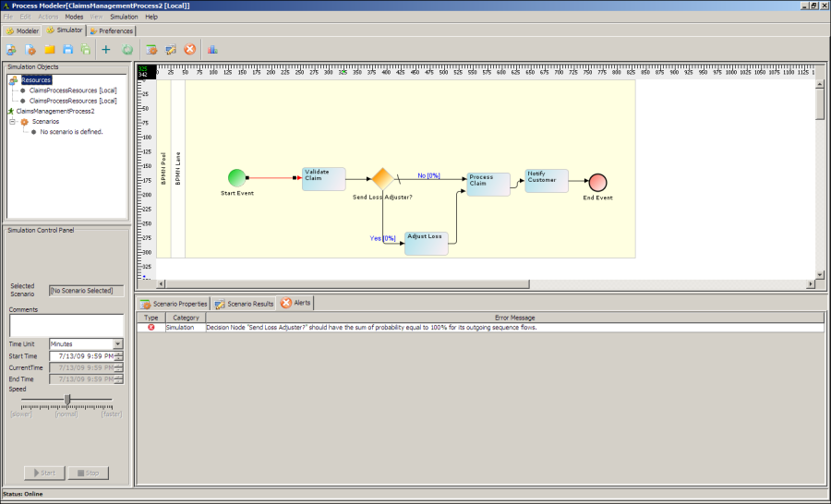
Task: Click the Speed slider handle
Action: coord(67,399)
